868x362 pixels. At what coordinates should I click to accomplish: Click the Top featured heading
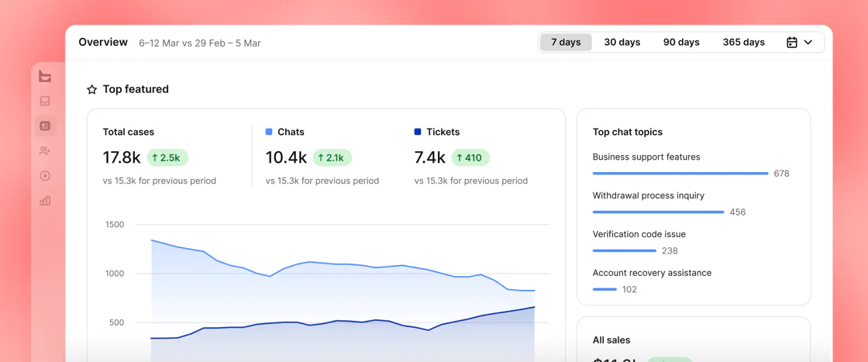(136, 89)
